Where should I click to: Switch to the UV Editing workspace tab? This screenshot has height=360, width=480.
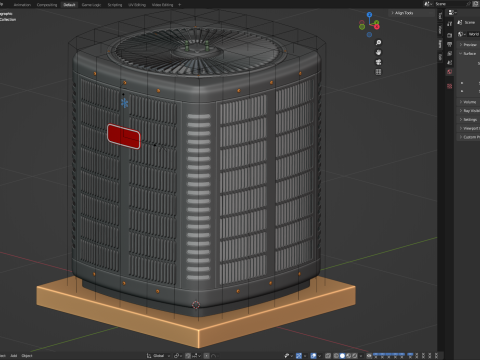click(x=137, y=5)
